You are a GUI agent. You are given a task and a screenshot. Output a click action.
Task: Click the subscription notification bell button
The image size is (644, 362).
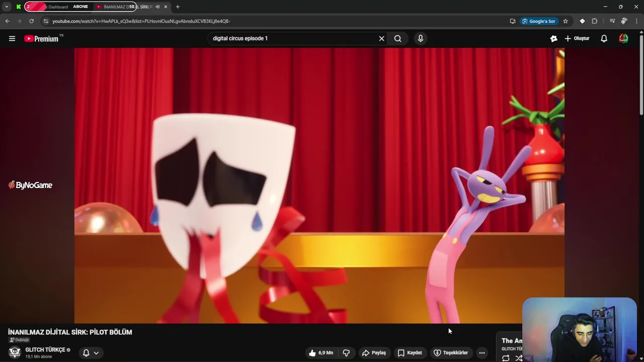point(86,353)
